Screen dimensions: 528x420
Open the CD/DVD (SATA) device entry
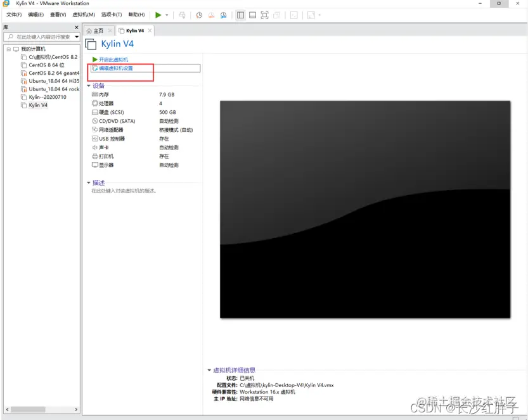[x=113, y=121]
